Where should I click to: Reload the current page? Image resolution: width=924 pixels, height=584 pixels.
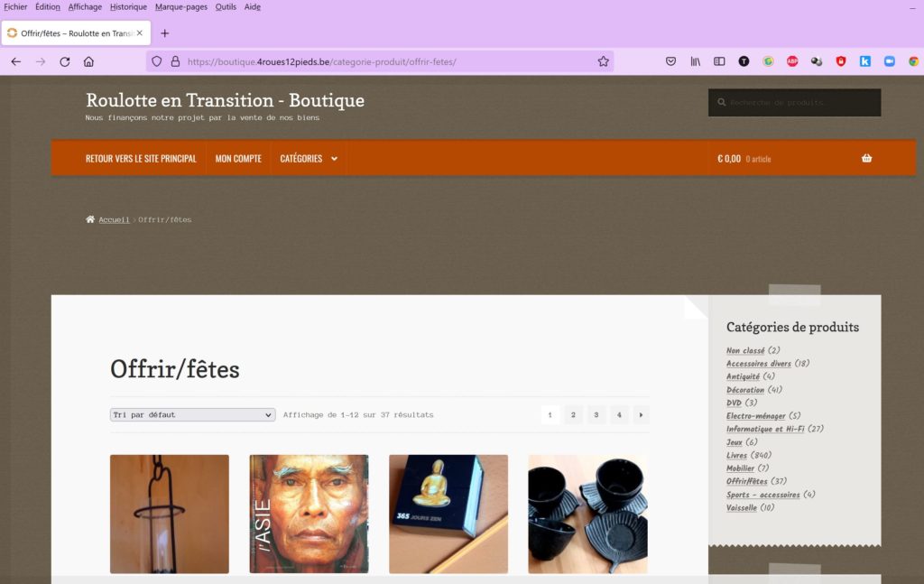coord(65,61)
